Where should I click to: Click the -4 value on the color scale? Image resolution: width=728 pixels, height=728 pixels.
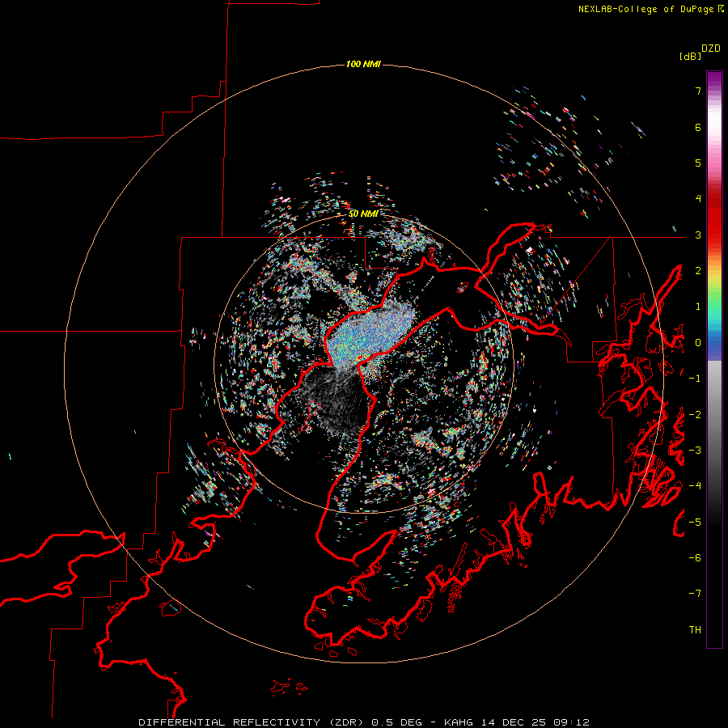[x=695, y=485]
